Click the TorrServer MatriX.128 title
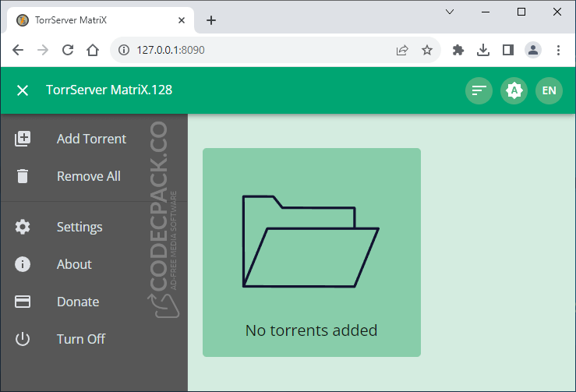 [x=109, y=90]
